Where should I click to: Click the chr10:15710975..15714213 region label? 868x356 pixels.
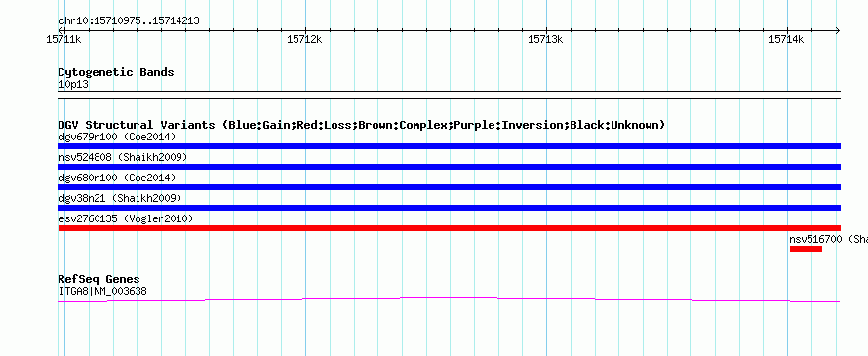point(129,21)
